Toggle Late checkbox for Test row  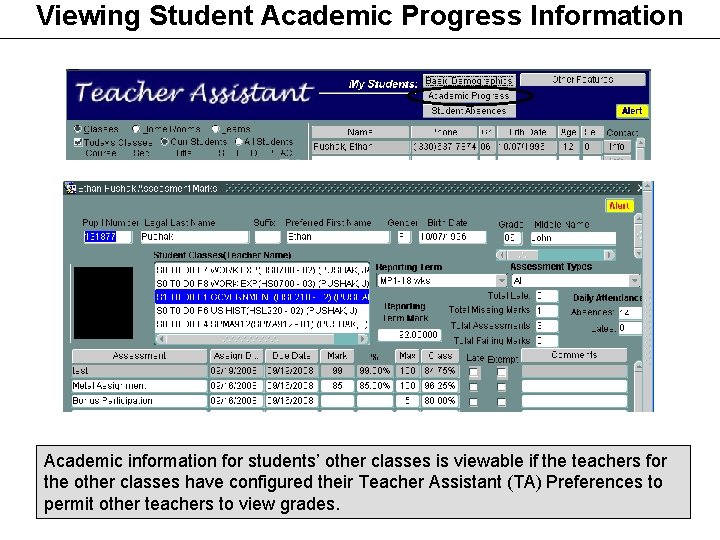point(473,372)
